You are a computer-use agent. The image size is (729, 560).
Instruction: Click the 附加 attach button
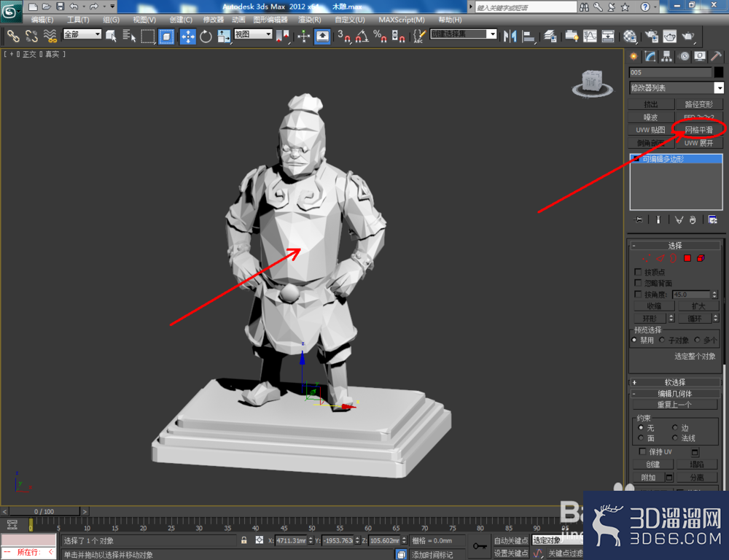click(648, 477)
